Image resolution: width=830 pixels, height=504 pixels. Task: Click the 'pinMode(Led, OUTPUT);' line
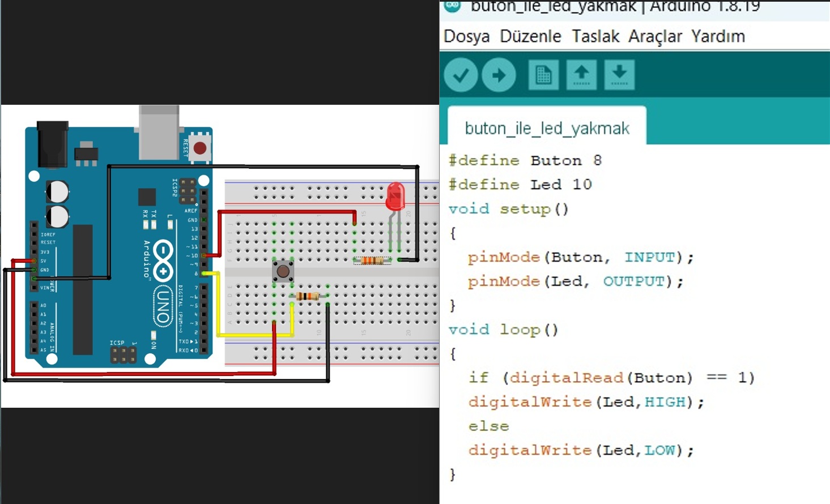(x=575, y=281)
